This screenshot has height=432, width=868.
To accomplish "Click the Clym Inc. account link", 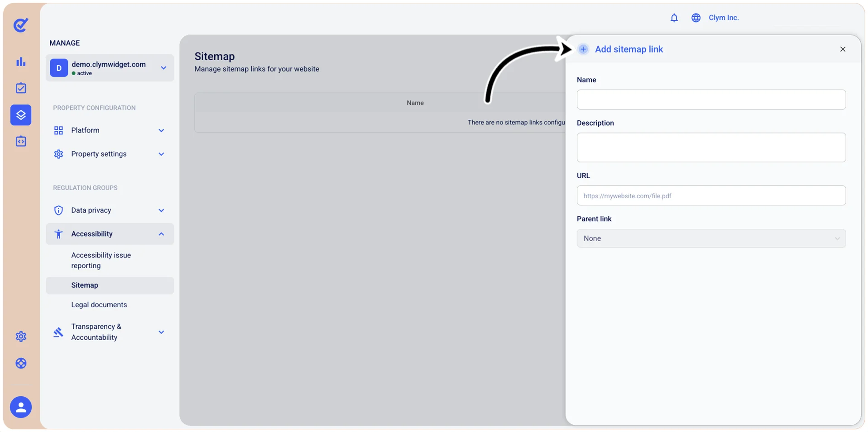I will (724, 18).
